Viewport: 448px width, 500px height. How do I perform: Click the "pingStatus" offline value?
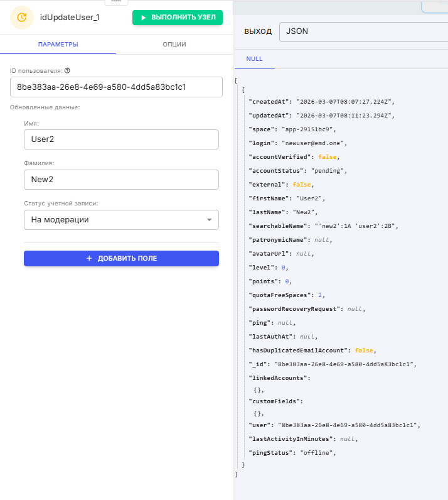coord(318,453)
